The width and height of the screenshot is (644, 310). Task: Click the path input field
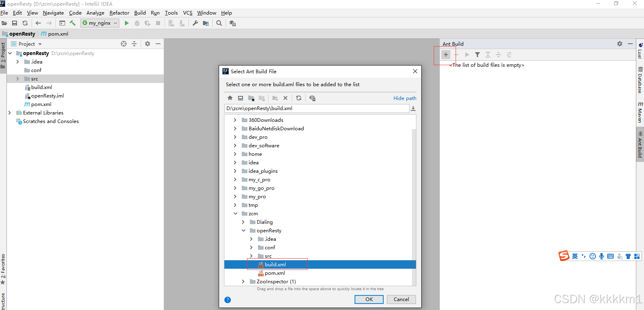(317, 108)
